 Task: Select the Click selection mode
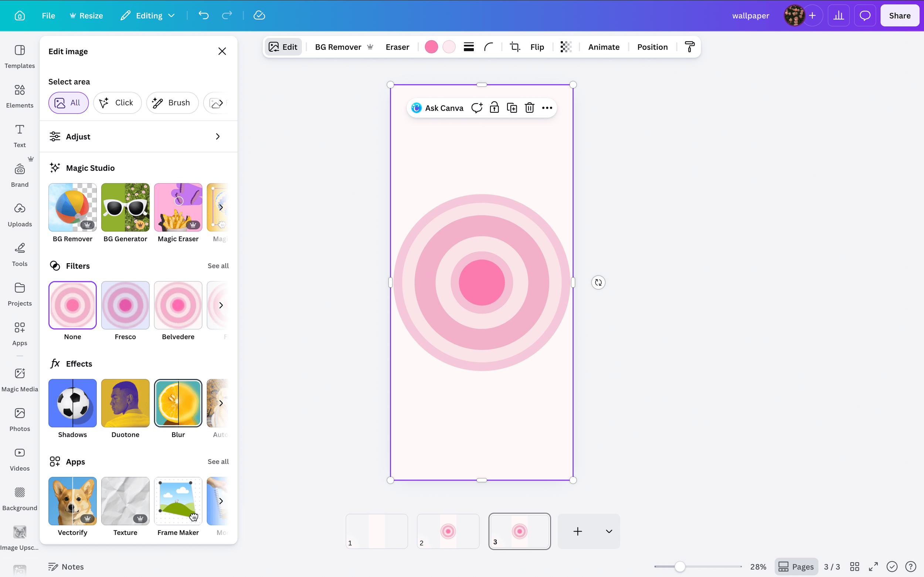pyautogui.click(x=117, y=103)
